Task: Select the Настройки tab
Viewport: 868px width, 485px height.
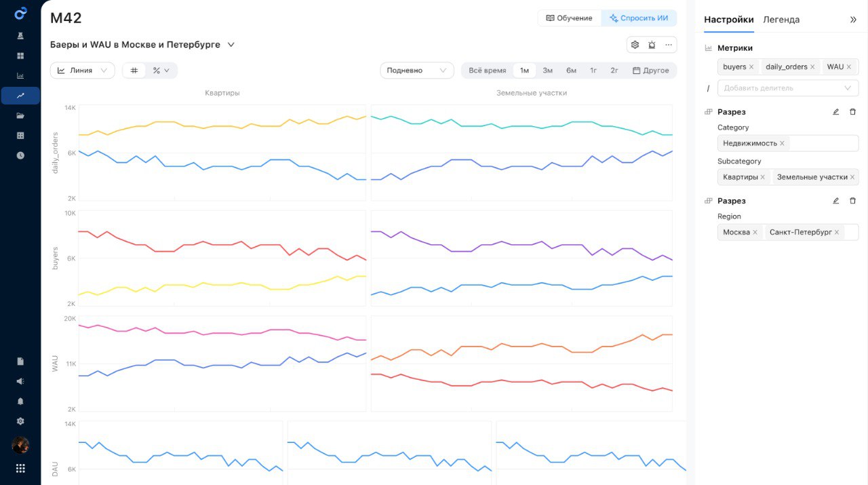Action: (x=728, y=20)
